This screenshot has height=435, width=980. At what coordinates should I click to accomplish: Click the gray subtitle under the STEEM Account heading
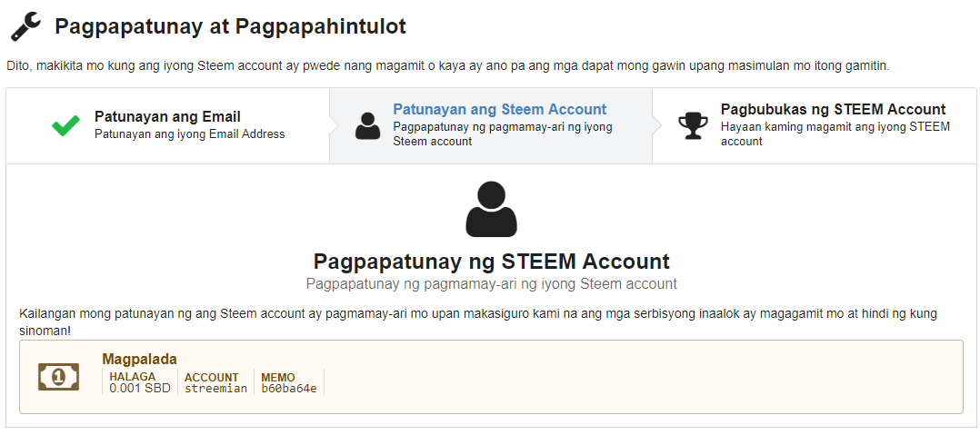click(x=491, y=284)
